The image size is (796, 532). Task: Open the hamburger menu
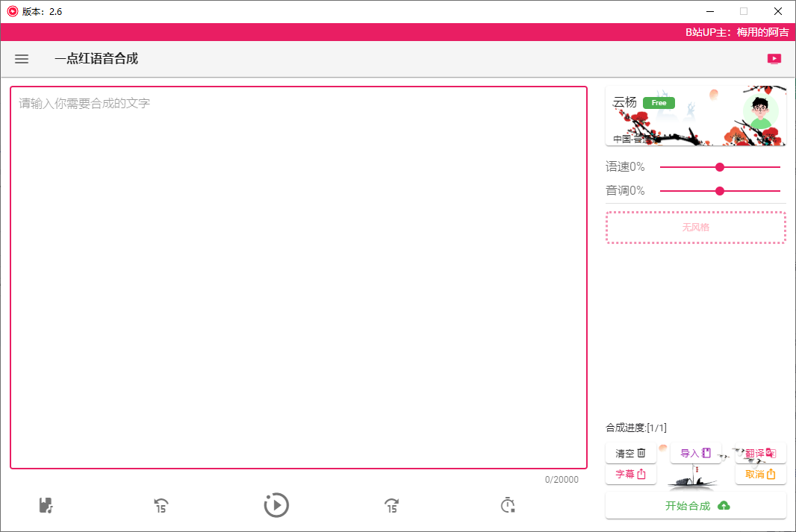point(21,59)
